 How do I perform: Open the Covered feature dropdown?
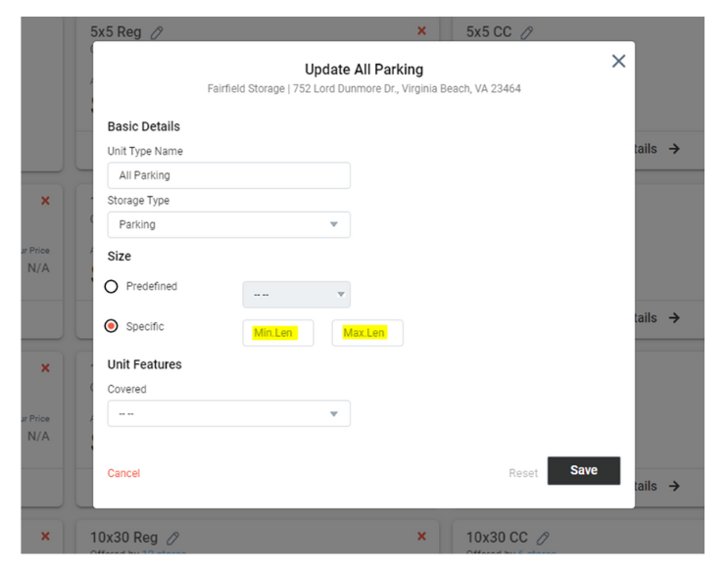pyautogui.click(x=228, y=413)
